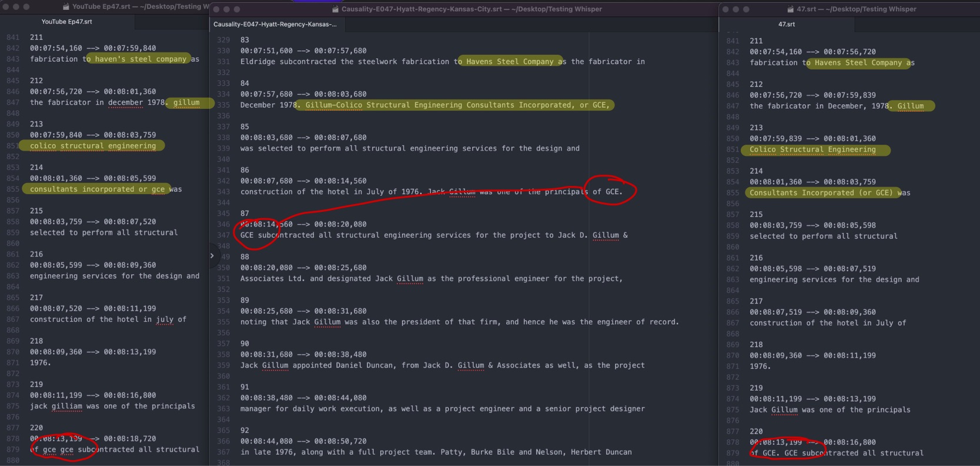
Task: Close the Causality-E047 window with its red button
Action: pyautogui.click(x=216, y=9)
